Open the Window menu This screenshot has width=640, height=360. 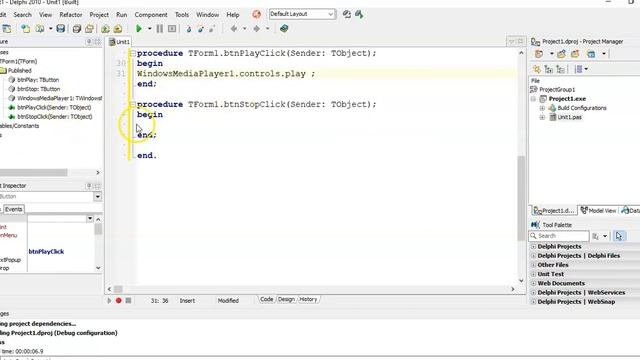pos(207,15)
